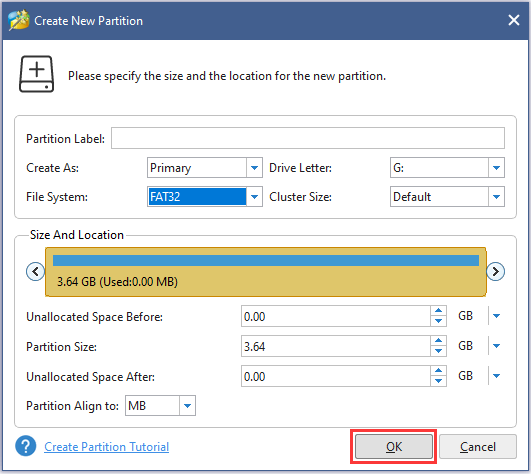Click the left arrow beside partition bar
Image resolution: width=531 pixels, height=474 pixels.
(35, 272)
